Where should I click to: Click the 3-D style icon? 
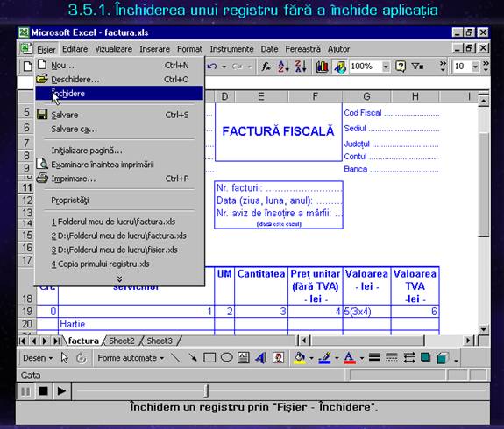pyautogui.click(x=443, y=357)
